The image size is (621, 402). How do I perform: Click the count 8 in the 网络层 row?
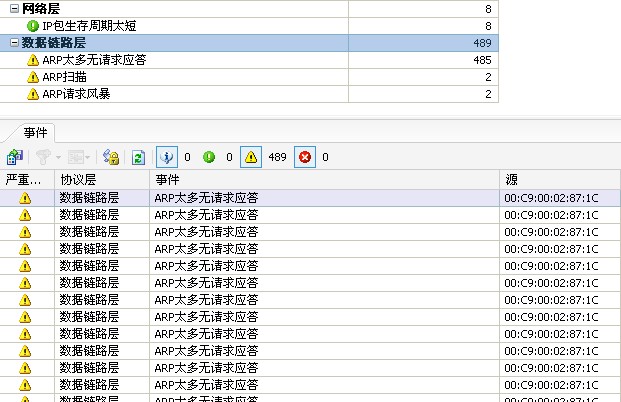[488, 9]
